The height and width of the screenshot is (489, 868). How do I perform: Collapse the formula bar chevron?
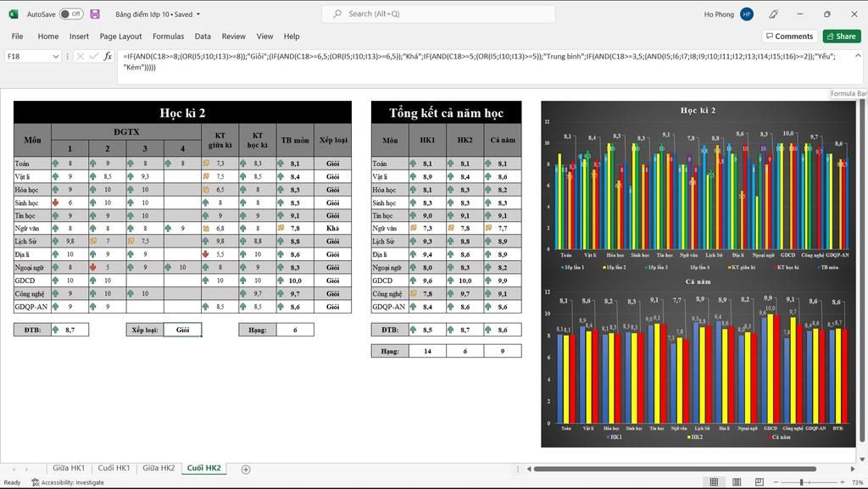click(x=858, y=56)
